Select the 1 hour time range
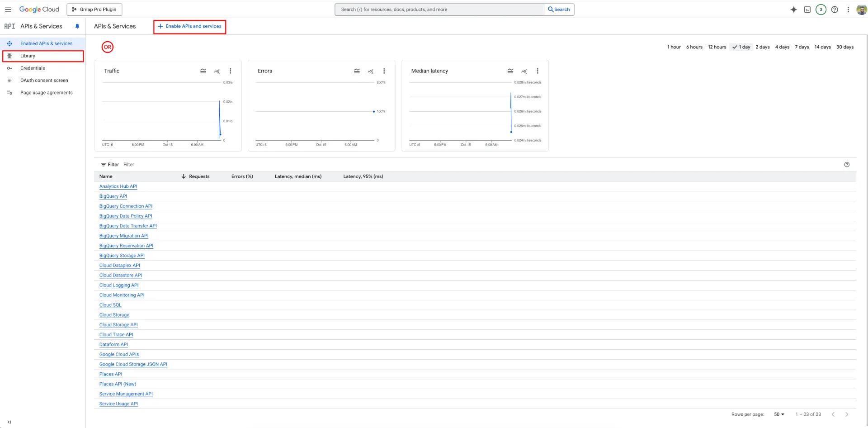Screen dimensions: 868x428 (x=674, y=47)
